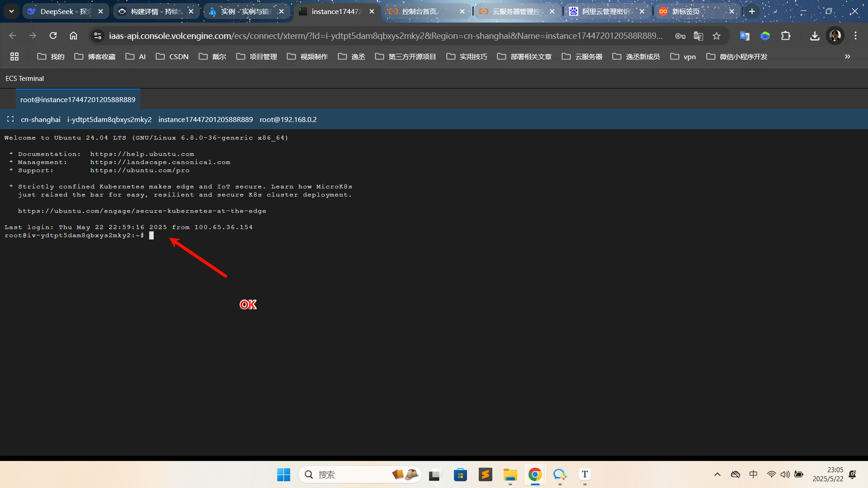Viewport: 868px width, 488px height.
Task: Go to browser home page
Action: (73, 36)
